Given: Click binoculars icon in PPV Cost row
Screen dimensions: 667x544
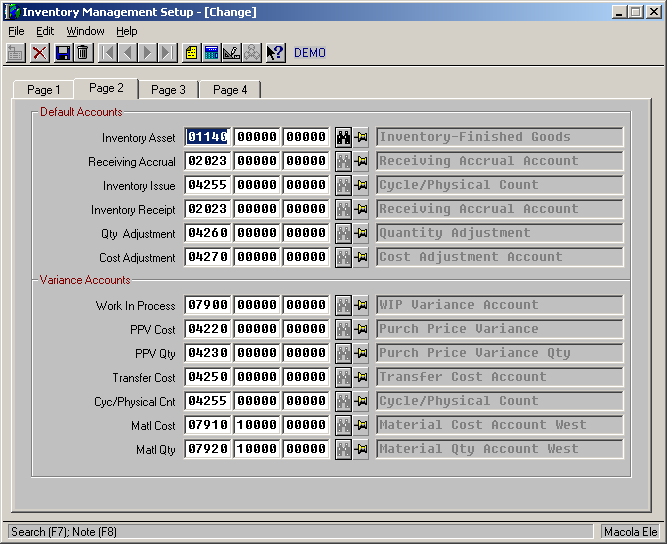Looking at the screenshot, I should [343, 329].
